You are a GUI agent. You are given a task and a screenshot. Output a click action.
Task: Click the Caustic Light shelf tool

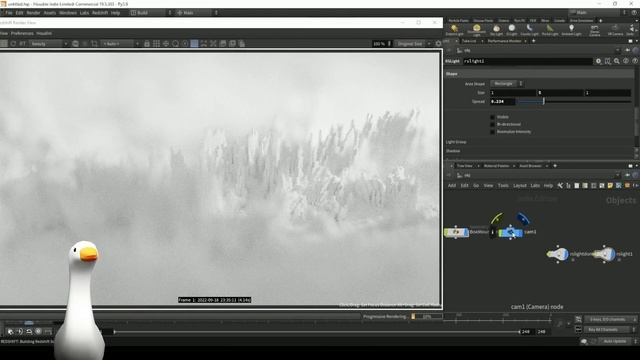529,30
